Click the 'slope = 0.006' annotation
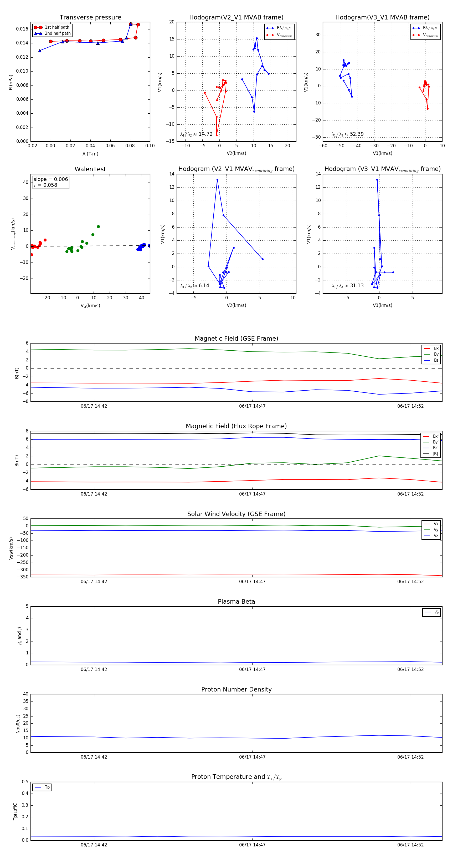 tap(50, 179)
